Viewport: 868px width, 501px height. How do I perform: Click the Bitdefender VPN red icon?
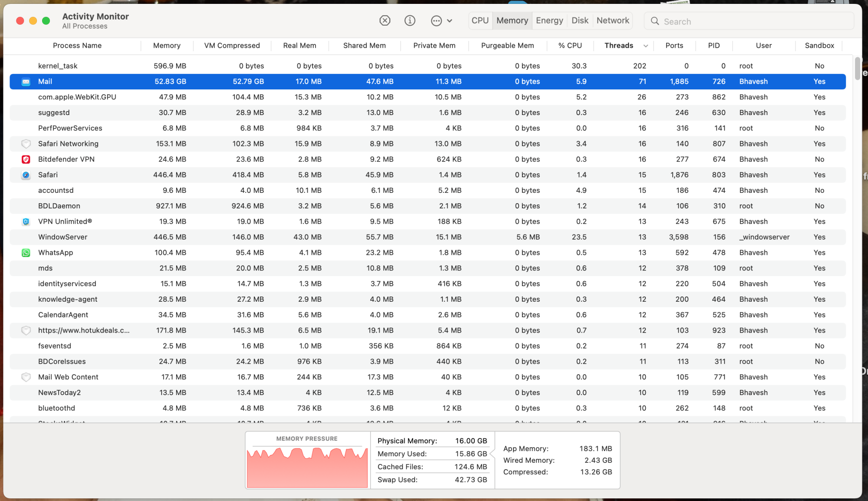pyautogui.click(x=26, y=159)
